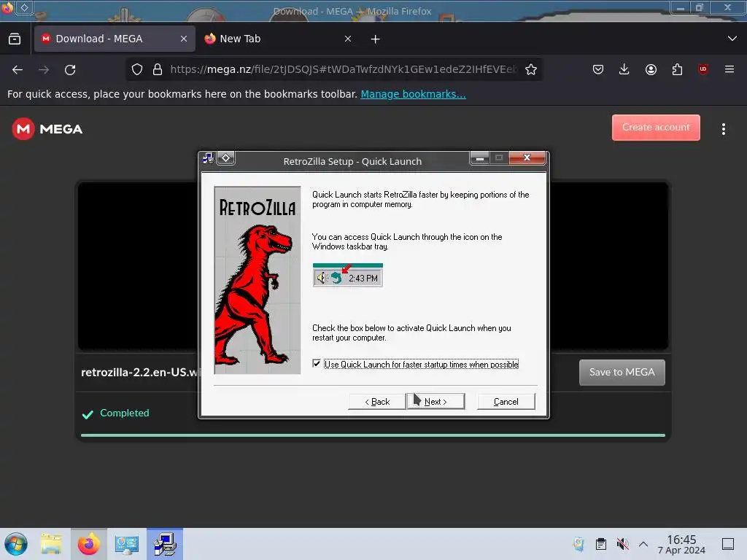
Task: Click the retrozilla-2.2.en-US file name
Action: pyautogui.click(x=139, y=373)
